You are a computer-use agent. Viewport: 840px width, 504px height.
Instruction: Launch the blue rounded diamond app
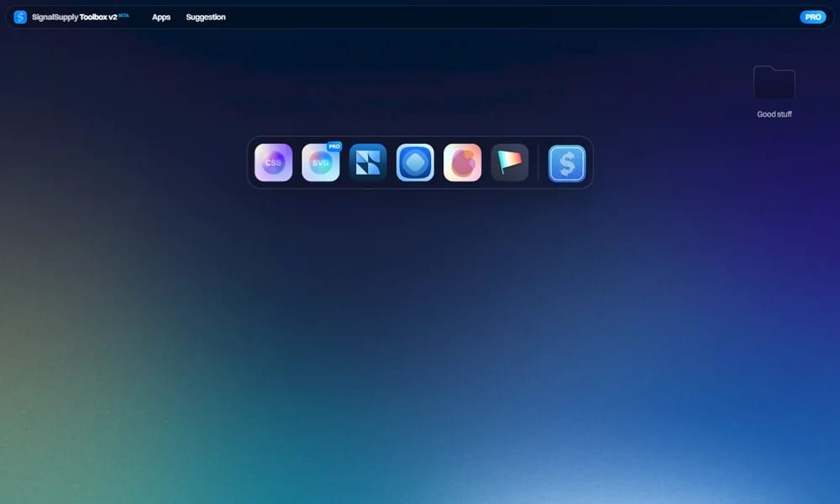(415, 162)
